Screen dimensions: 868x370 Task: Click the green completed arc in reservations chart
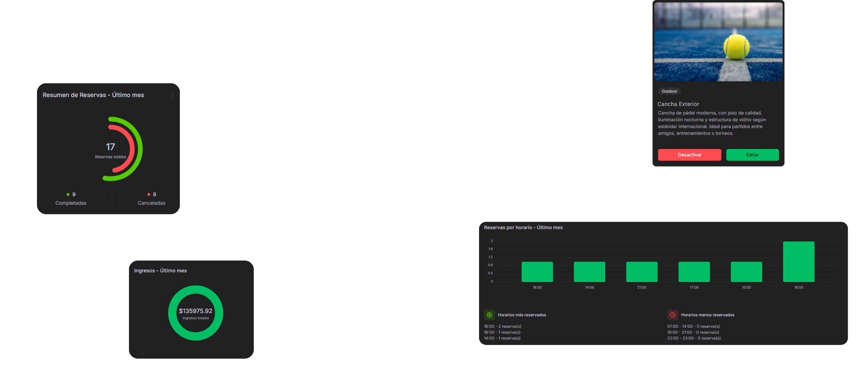(139, 148)
